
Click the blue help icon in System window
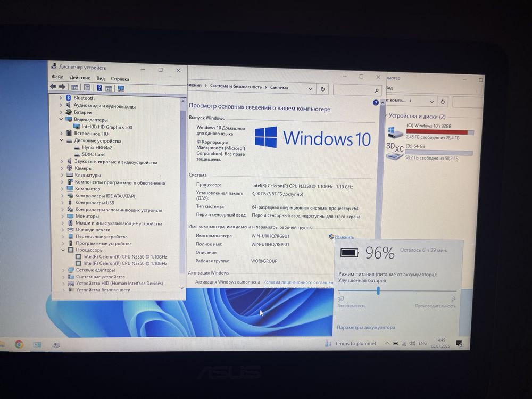click(x=375, y=103)
